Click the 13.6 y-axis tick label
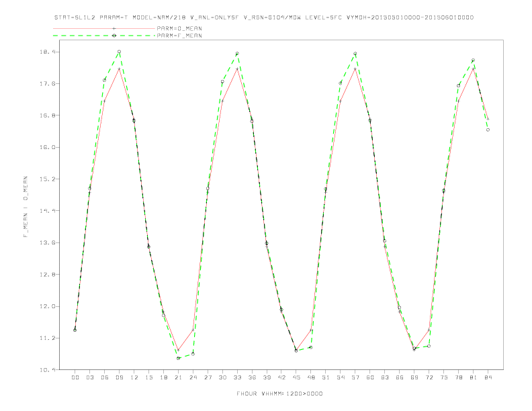 point(48,243)
